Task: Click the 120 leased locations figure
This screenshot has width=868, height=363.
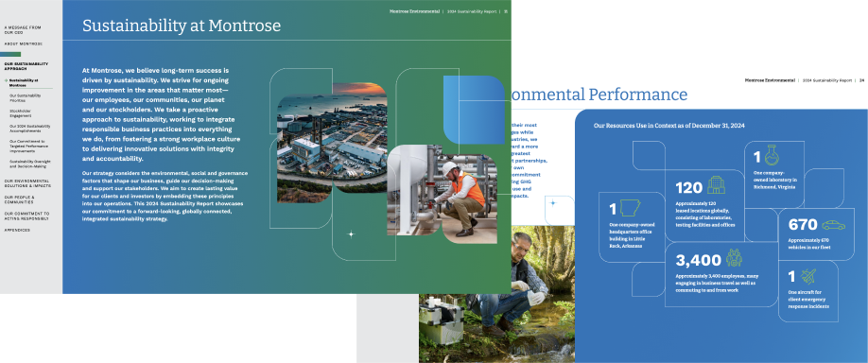Action: (689, 187)
